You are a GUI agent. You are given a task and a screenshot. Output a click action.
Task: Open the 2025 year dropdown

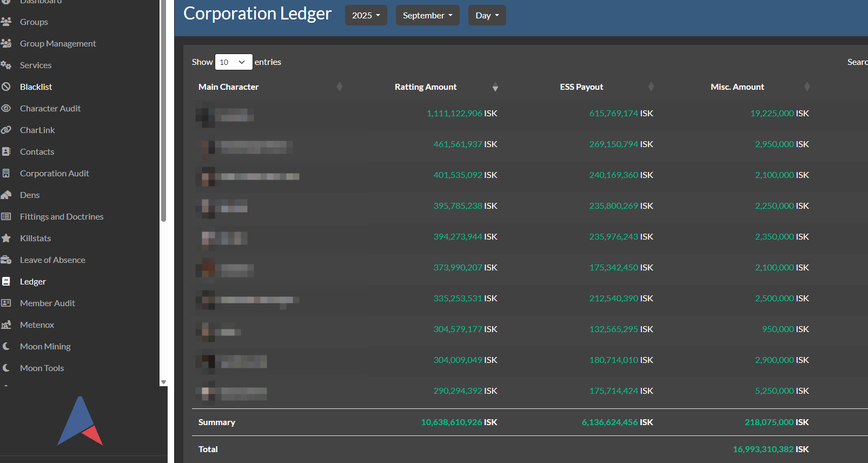pos(366,15)
